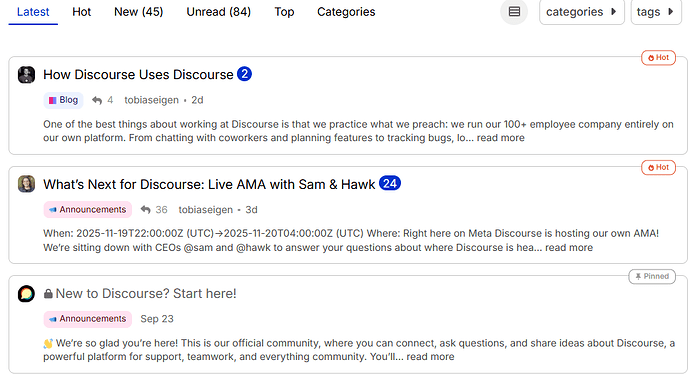Select the Unread (84) tab

click(x=219, y=12)
